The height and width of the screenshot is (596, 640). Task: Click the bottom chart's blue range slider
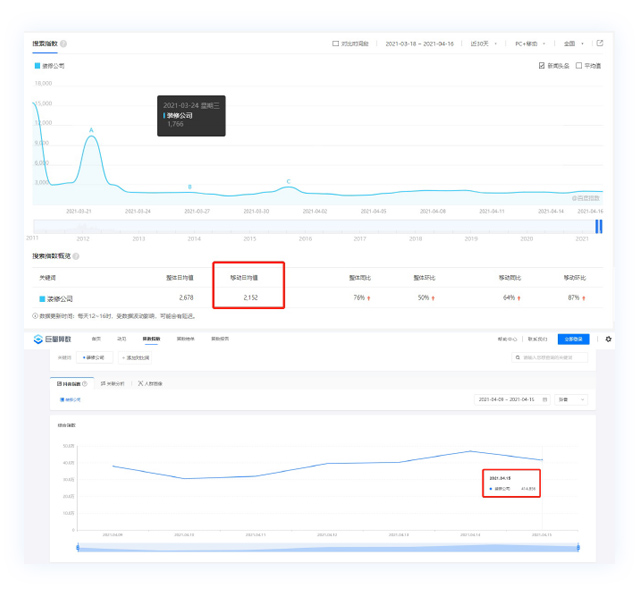(x=327, y=547)
